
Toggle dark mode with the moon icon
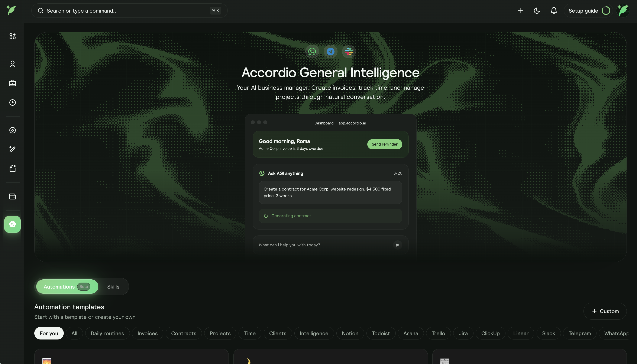point(537,10)
